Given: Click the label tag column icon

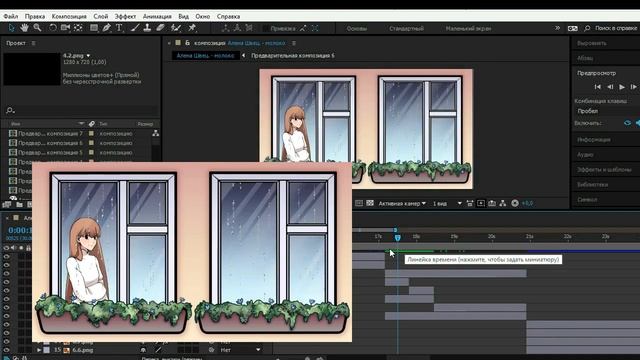Looking at the screenshot, I should pyautogui.click(x=92, y=124).
